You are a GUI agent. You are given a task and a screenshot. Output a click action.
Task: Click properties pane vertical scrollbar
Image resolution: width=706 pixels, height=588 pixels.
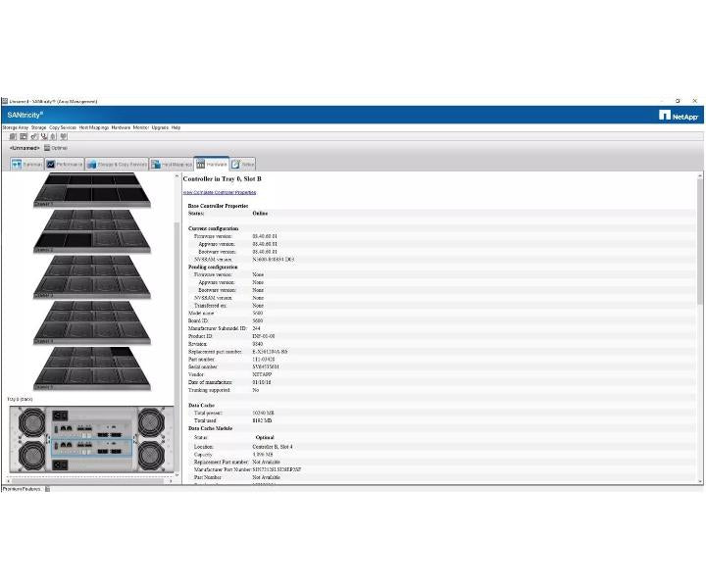[700, 243]
